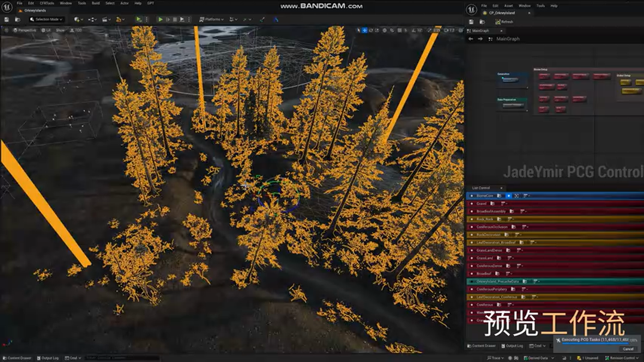The height and width of the screenshot is (362, 644).
Task: Open the Platforms dropdown menu
Action: coord(212,19)
